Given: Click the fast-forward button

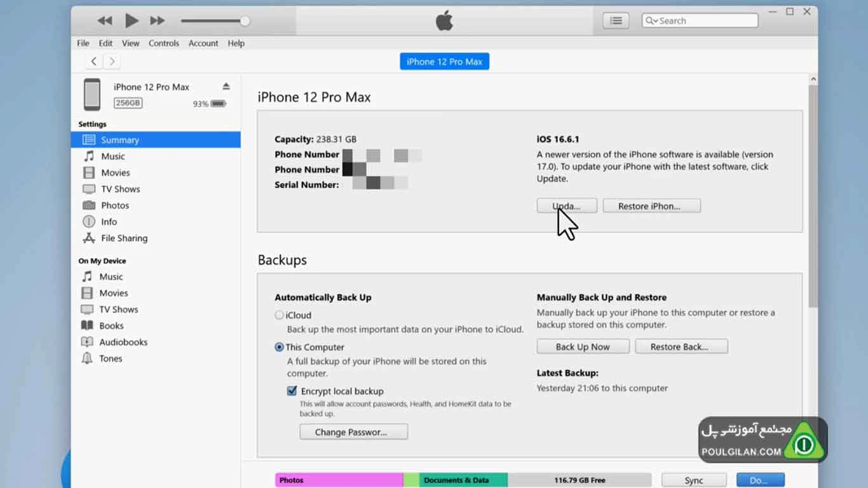Looking at the screenshot, I should coord(158,21).
